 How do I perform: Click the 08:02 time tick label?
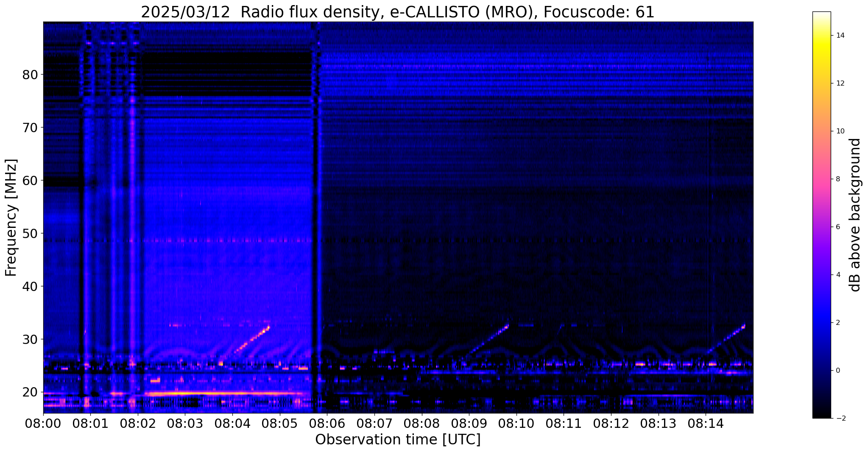(x=138, y=423)
